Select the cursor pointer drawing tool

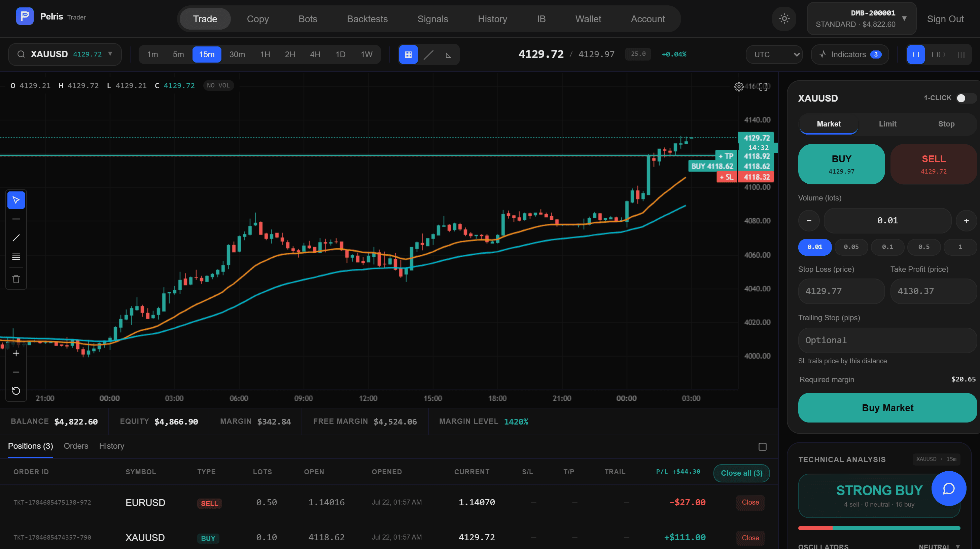16,200
